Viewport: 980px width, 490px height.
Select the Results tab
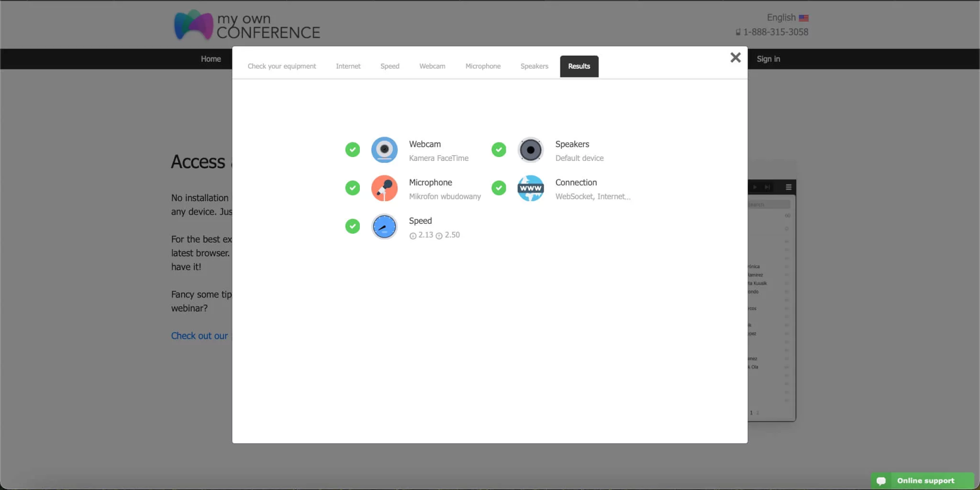(579, 66)
